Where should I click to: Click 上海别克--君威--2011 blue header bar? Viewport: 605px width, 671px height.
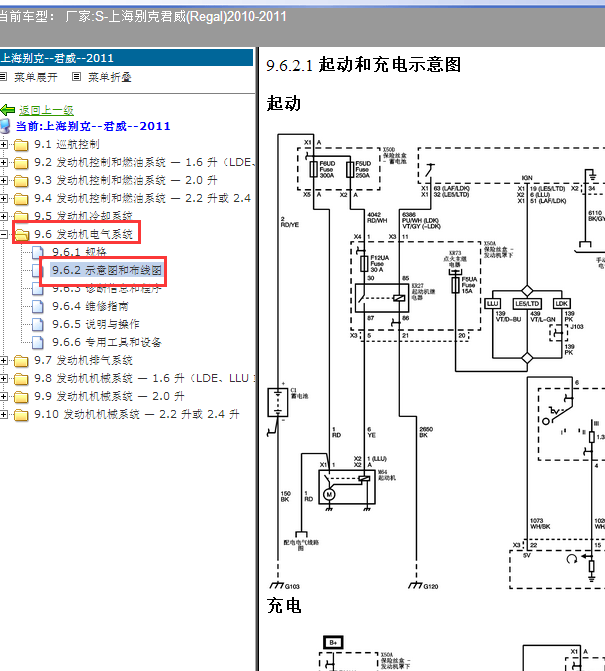click(126, 58)
